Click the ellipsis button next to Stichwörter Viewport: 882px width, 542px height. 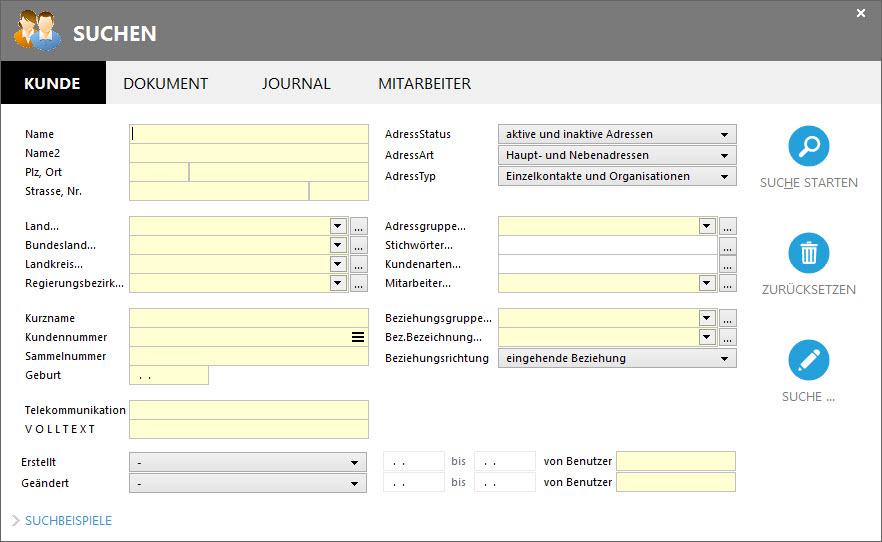click(728, 246)
